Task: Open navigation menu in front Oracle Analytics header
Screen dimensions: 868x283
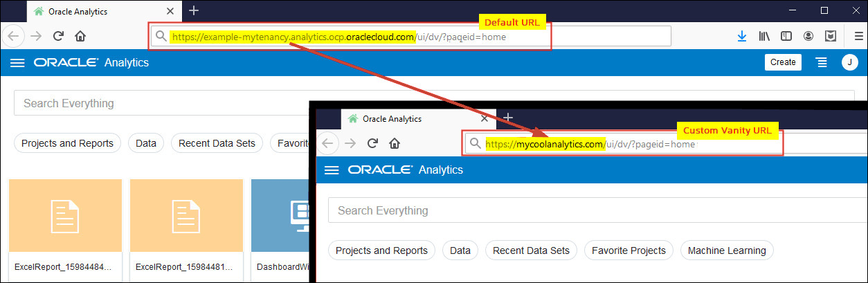Action: pos(332,170)
